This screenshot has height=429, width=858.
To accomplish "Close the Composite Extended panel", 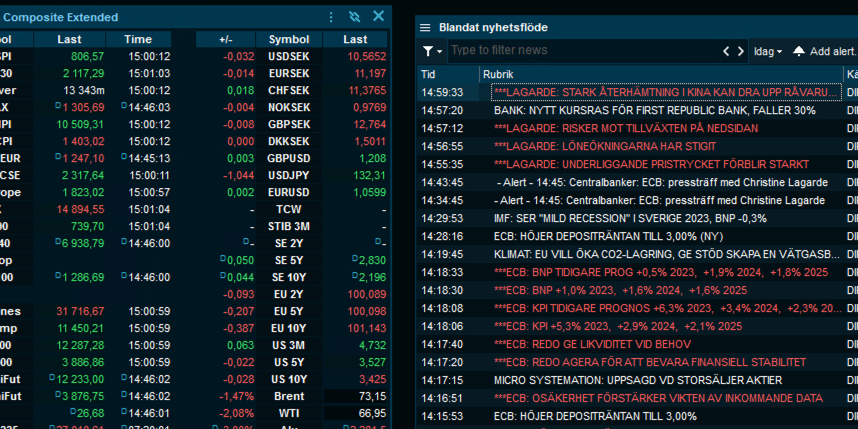I will point(379,16).
